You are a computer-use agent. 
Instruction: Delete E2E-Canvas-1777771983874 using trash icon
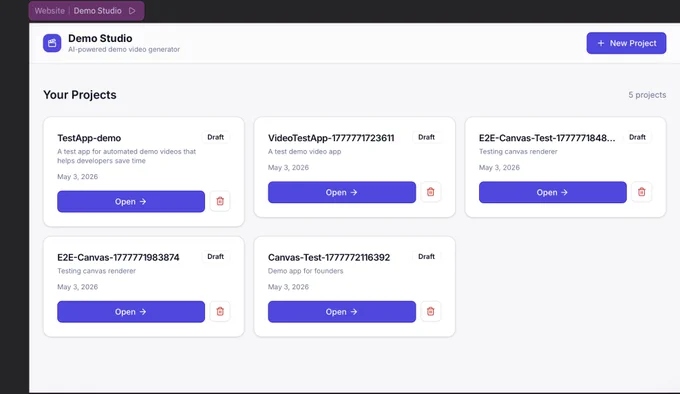click(x=220, y=311)
